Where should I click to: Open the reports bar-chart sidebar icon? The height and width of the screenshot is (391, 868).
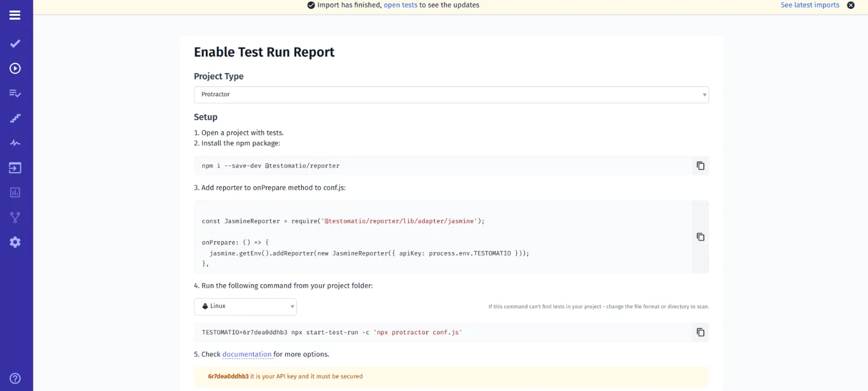coord(15,192)
